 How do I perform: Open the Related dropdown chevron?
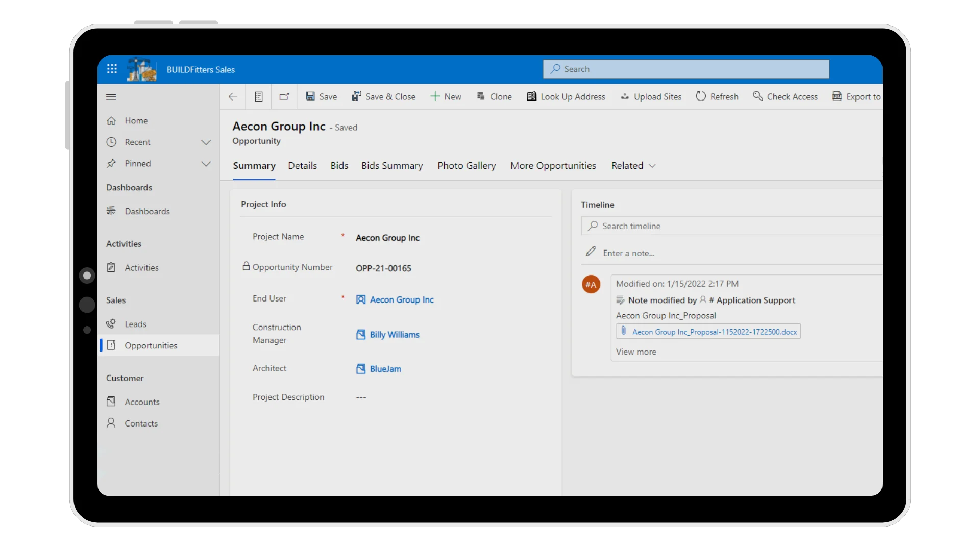pos(652,166)
